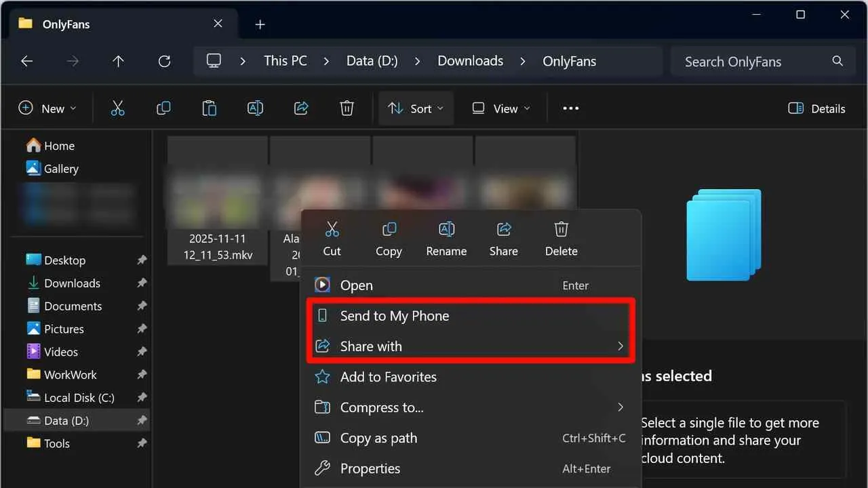The image size is (868, 488).
Task: Choose Send to My Phone from context menu
Action: [395, 315]
